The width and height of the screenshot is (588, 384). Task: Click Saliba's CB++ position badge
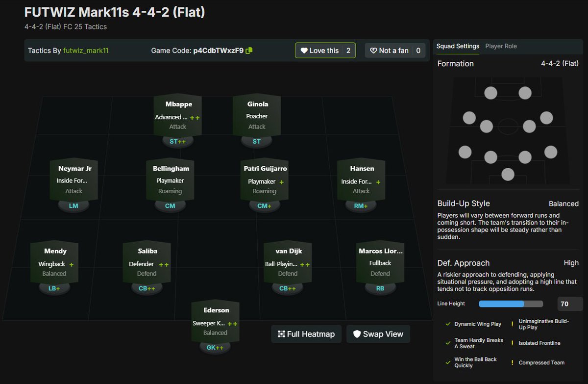click(147, 288)
